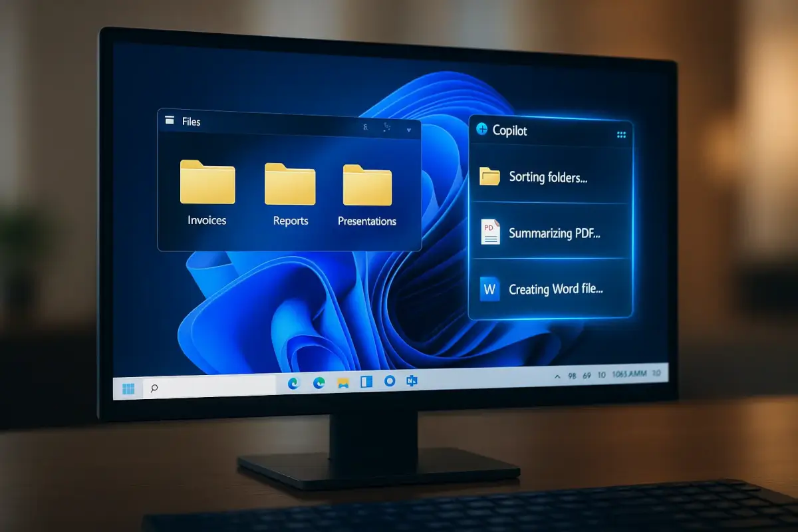This screenshot has width=798, height=532.
Task: Select the Sorting folders... task
Action: coord(549,177)
